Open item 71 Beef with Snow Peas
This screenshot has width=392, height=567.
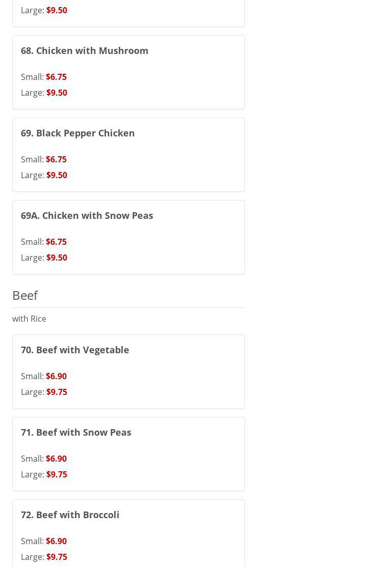pyautogui.click(x=76, y=432)
